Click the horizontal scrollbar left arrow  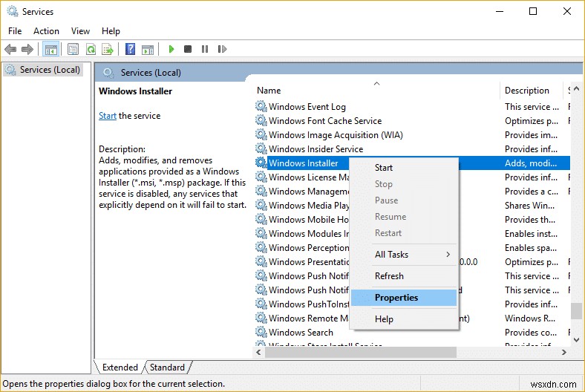point(258,352)
